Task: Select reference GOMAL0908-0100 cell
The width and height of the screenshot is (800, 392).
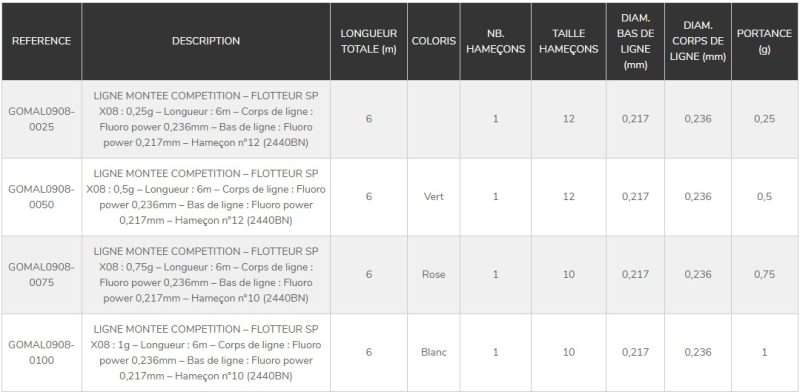Action: pos(41,352)
